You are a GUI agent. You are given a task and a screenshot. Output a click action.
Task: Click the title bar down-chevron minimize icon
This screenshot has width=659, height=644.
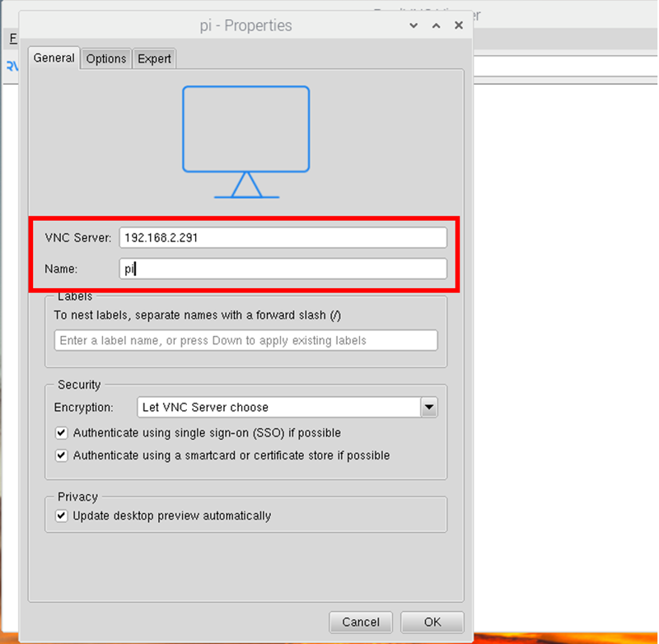point(414,26)
